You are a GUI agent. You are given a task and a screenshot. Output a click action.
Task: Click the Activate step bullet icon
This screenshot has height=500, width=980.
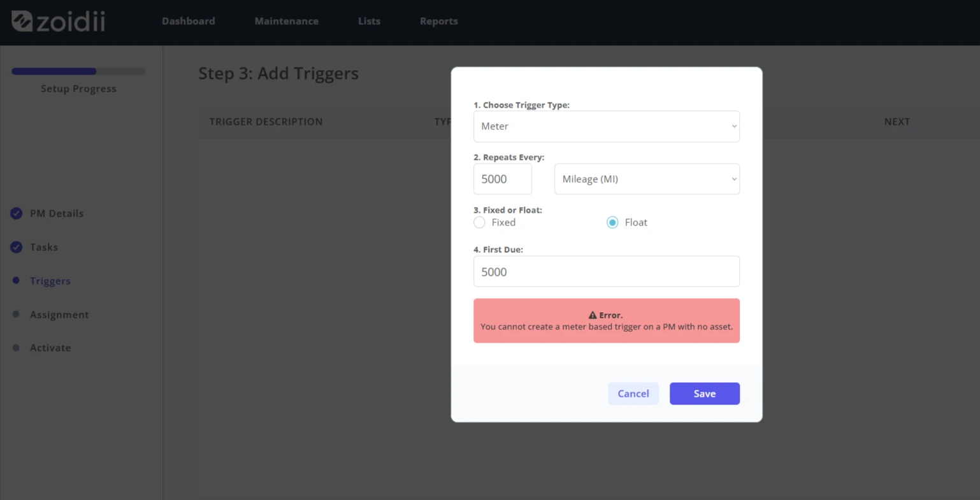click(16, 348)
